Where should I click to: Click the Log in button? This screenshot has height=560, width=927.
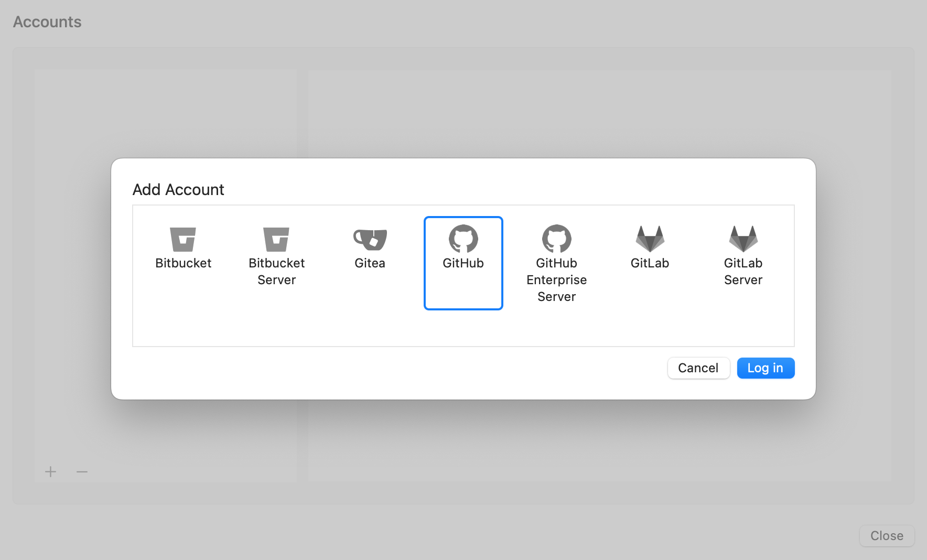point(766,368)
